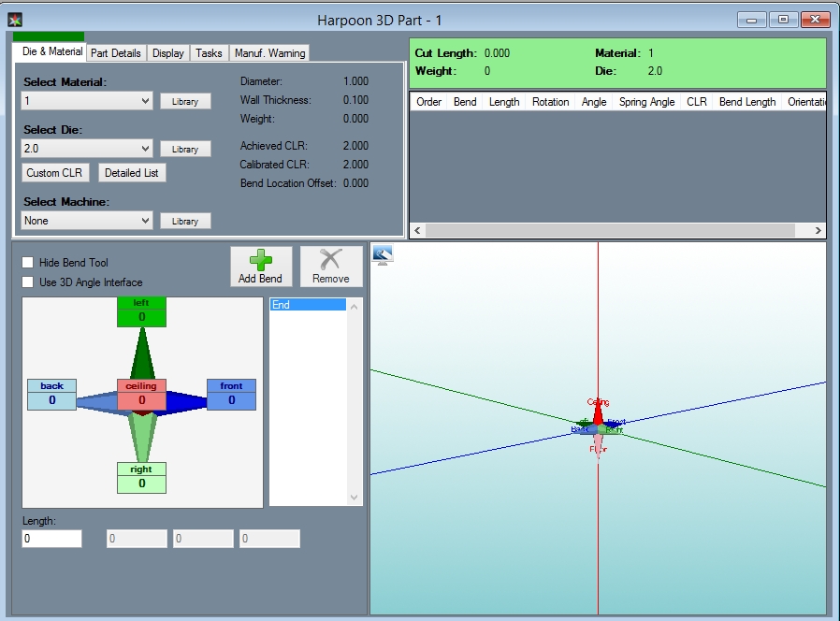Click the bend table horizontal scrollbar
This screenshot has height=621, width=840.
[x=610, y=230]
